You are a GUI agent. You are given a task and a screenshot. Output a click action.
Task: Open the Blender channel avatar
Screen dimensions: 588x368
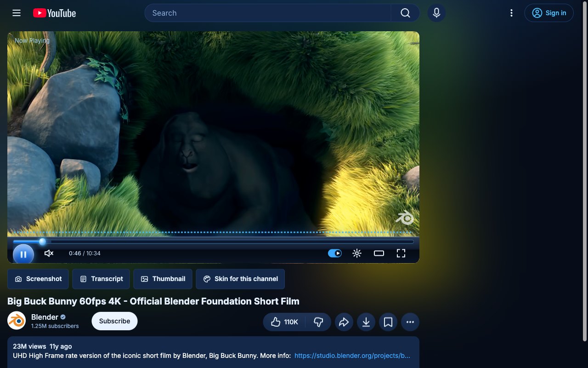[17, 321]
